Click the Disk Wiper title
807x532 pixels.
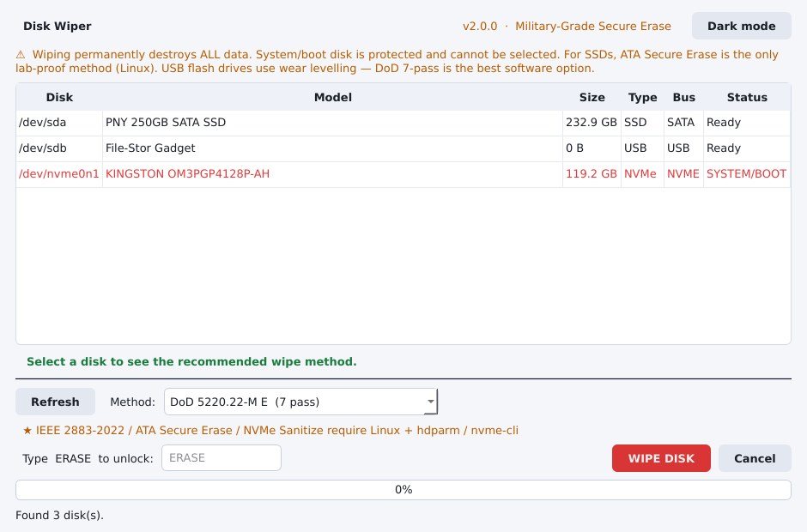(x=58, y=27)
